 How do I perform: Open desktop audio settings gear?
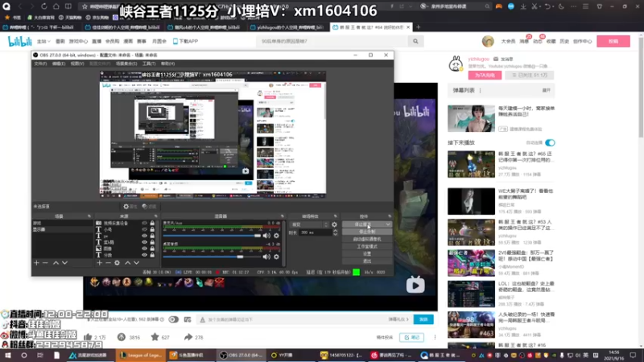tap(276, 257)
